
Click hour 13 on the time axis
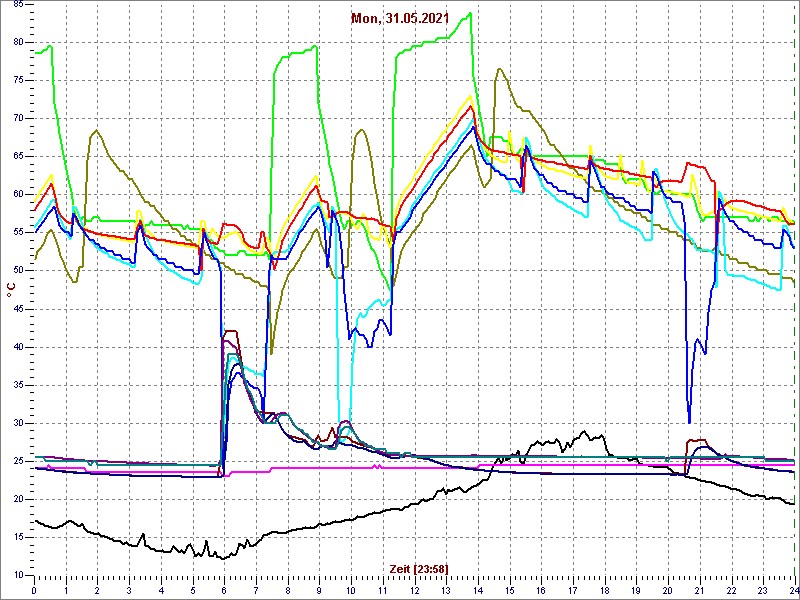446,589
